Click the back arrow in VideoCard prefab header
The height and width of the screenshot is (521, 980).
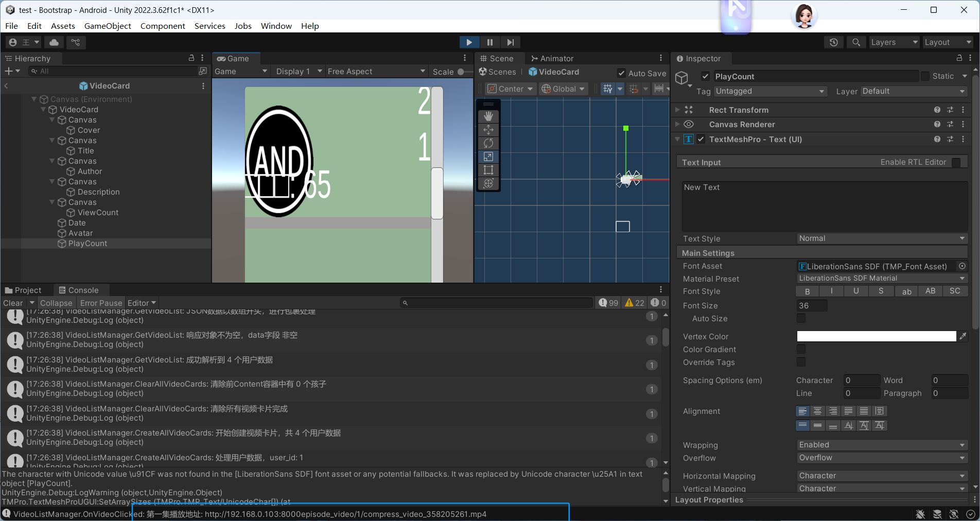click(x=6, y=86)
